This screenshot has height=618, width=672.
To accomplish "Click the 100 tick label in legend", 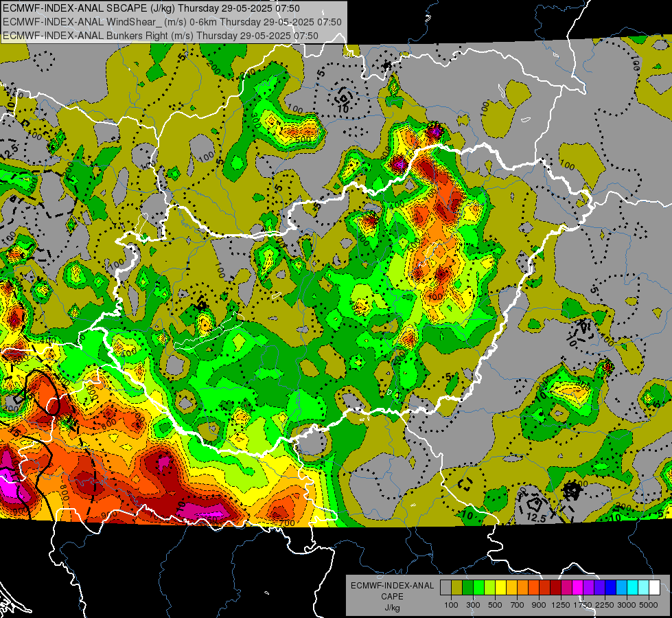I will tap(451, 605).
